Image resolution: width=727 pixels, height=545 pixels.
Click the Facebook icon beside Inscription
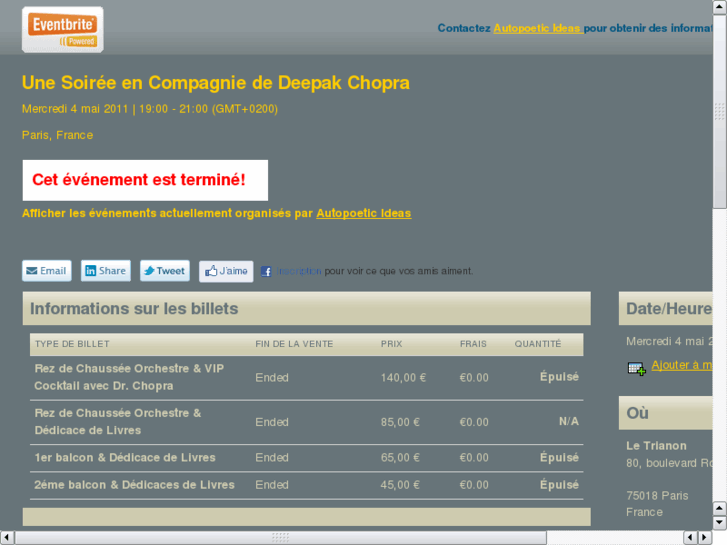pyautogui.click(x=266, y=271)
